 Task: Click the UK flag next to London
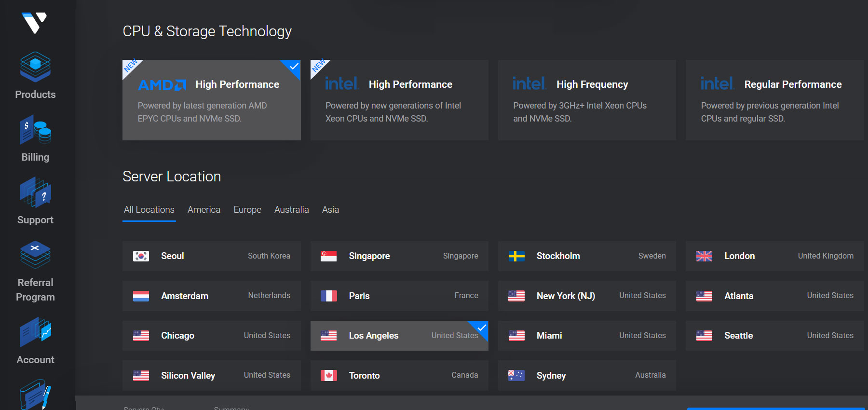point(704,256)
